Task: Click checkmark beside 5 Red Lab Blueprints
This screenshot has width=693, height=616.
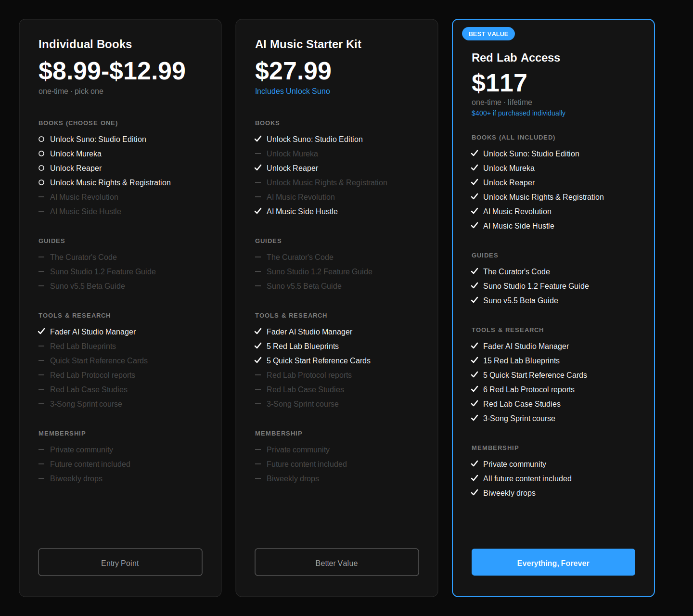Action: 258,346
